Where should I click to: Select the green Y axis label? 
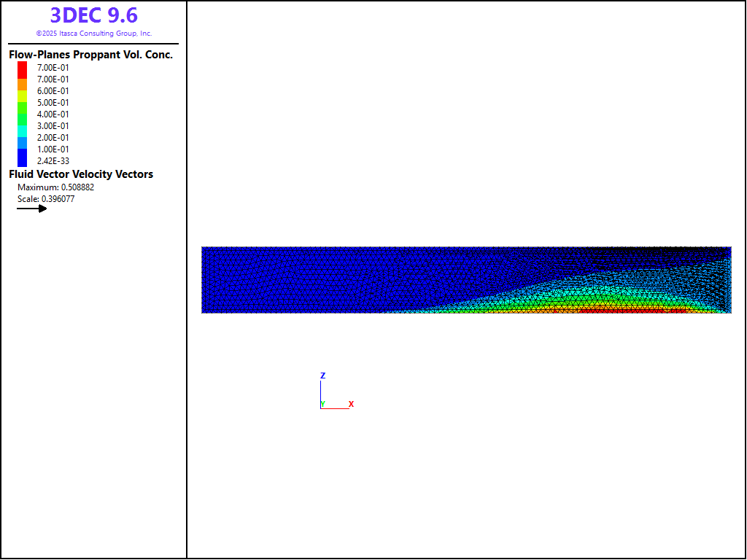coord(323,404)
